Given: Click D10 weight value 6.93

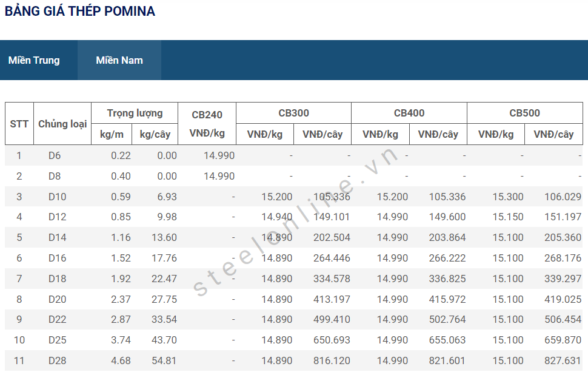Looking at the screenshot, I should (167, 197).
